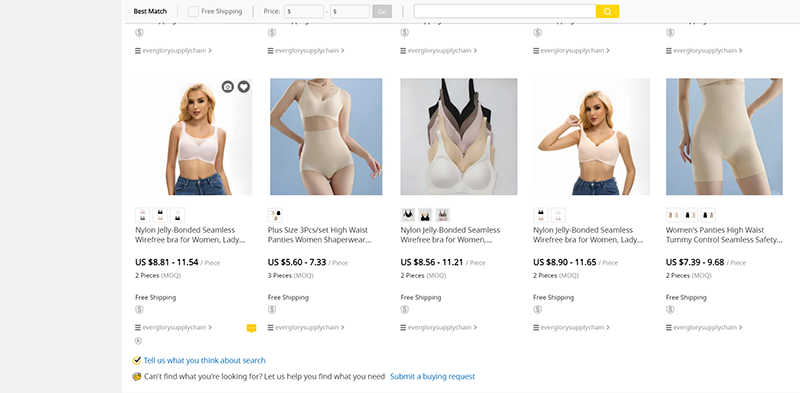This screenshot has height=393, width=800.
Task: Click the store list icon beside everglorysupplychain under $8.56 item
Action: 403,328
